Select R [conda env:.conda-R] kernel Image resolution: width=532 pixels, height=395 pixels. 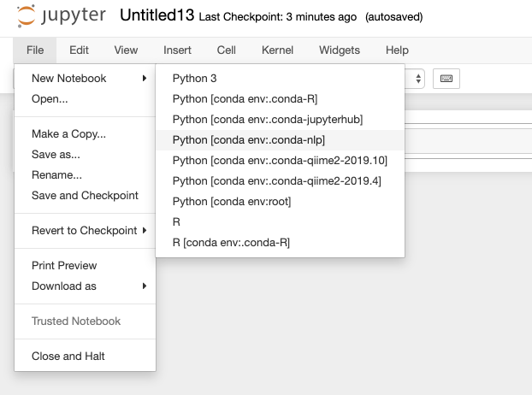281,243
